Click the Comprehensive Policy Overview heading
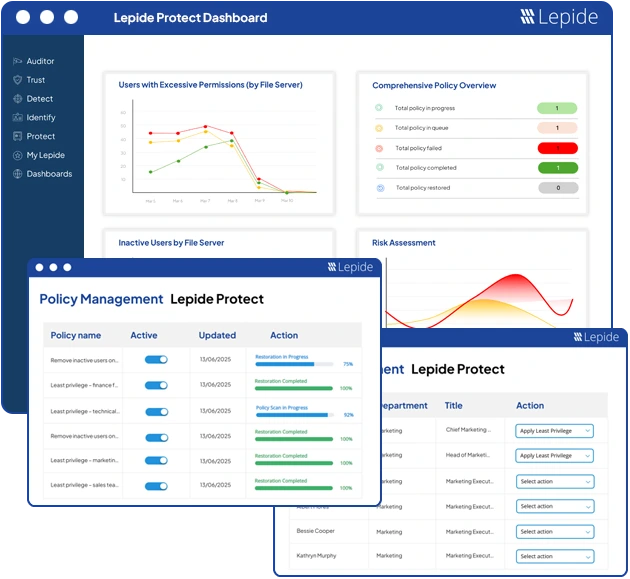 (434, 85)
